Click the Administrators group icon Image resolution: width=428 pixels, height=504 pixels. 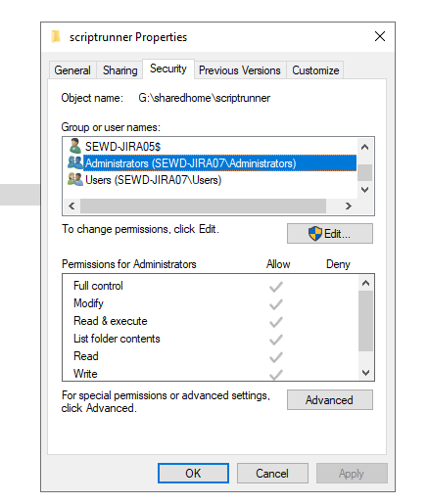click(75, 162)
